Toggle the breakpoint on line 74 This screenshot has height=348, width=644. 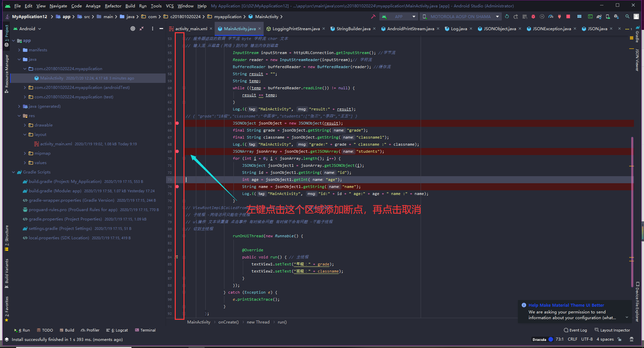click(x=177, y=187)
